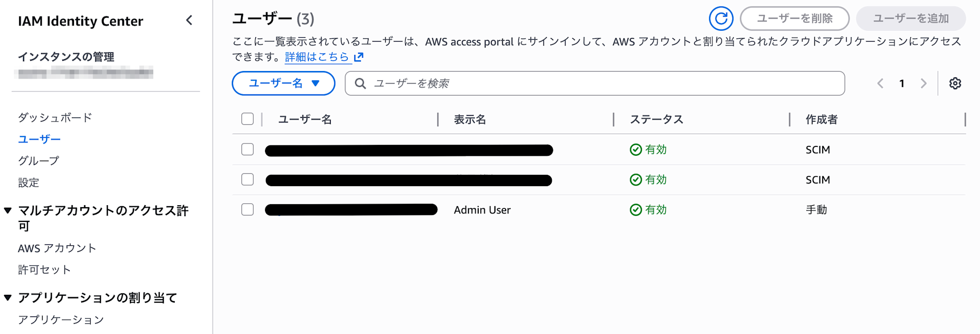
Task: Click 手動 in the Admin User row
Action: 816,210
